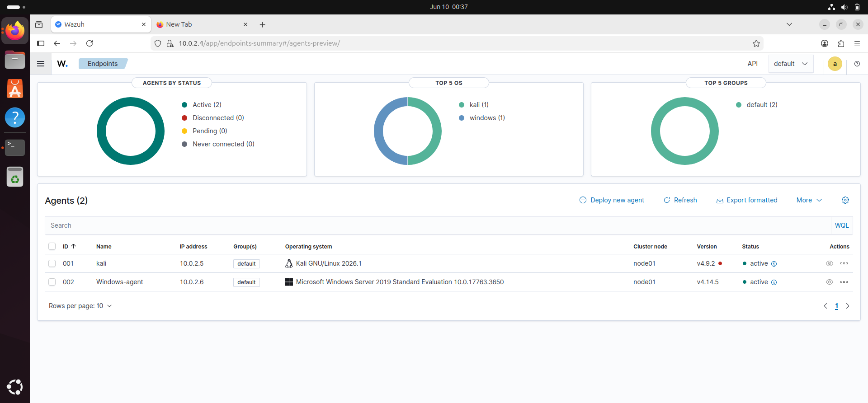
Task: Click the Wazuh W. logo
Action: 62,64
